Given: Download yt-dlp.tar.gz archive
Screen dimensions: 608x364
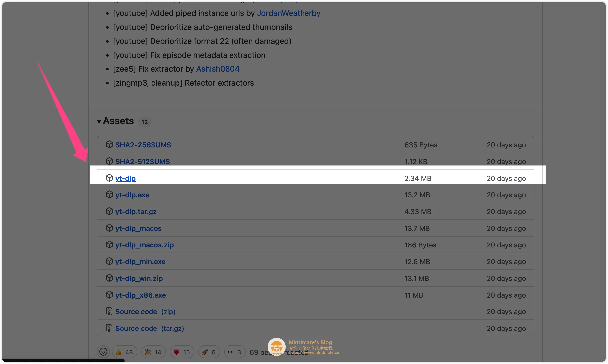Looking at the screenshot, I should pos(136,212).
